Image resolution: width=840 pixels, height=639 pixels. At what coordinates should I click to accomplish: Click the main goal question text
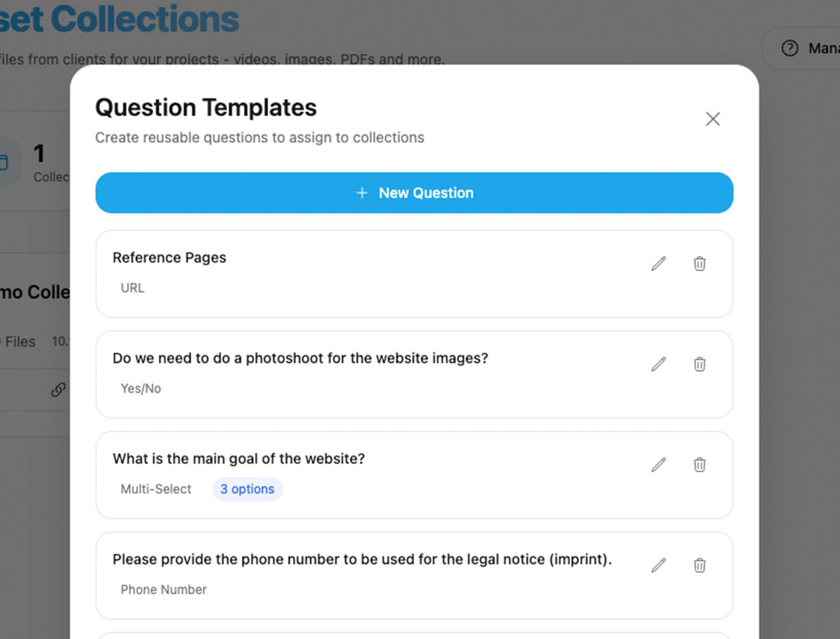point(238,459)
